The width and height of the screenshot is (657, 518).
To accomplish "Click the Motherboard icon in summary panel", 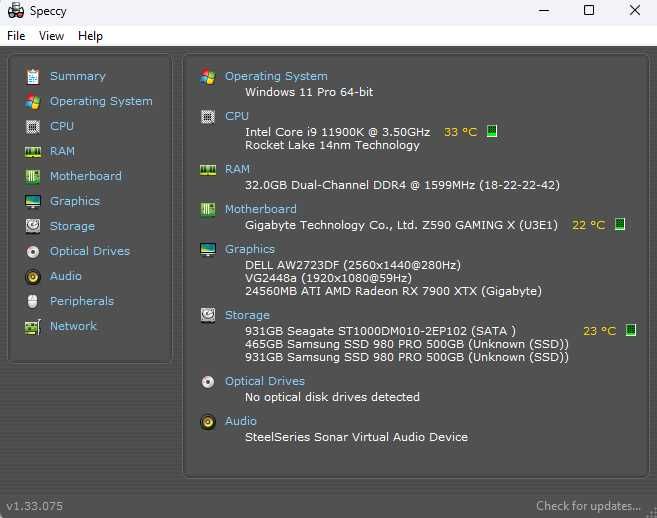I will 208,209.
